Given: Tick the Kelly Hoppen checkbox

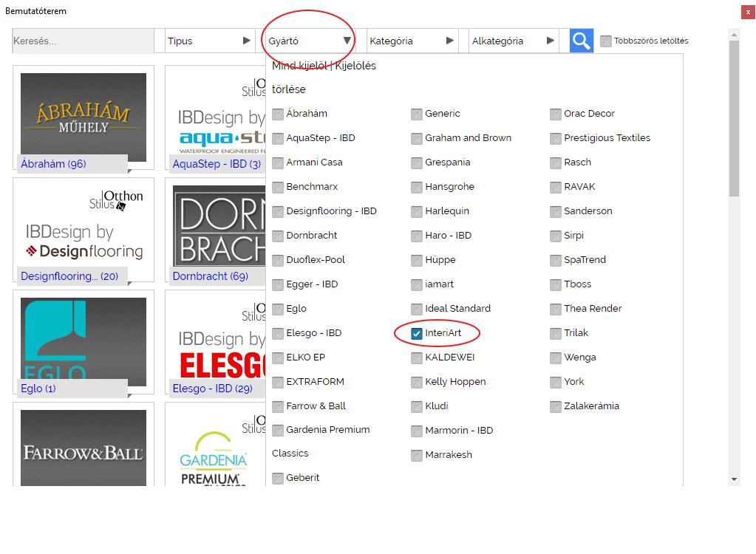Looking at the screenshot, I should (x=417, y=383).
